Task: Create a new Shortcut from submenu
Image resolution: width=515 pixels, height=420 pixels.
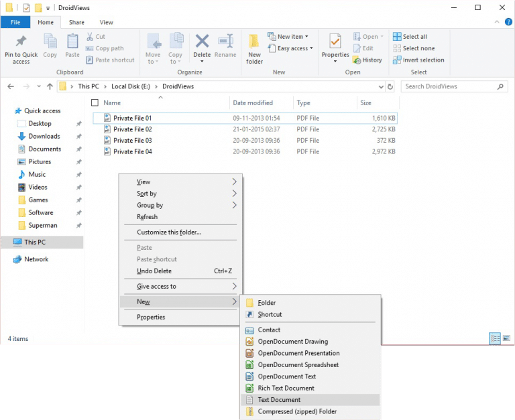Action: point(310,315)
